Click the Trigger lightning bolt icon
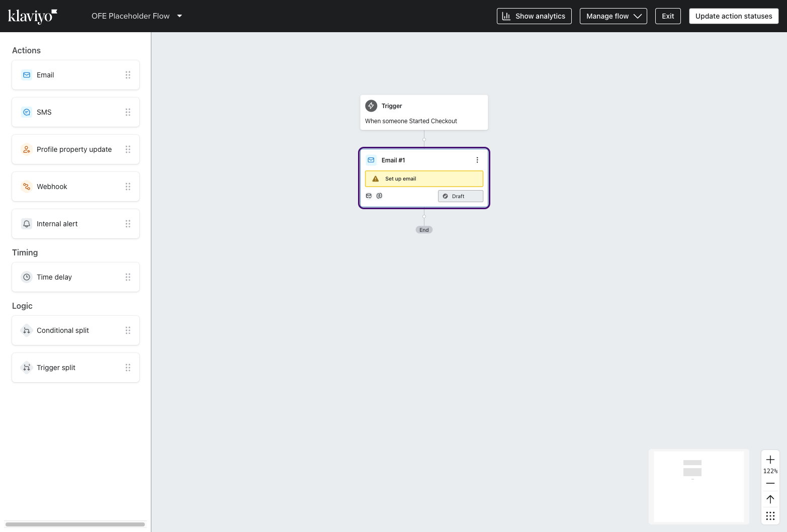Viewport: 787px width, 532px height. [x=371, y=106]
